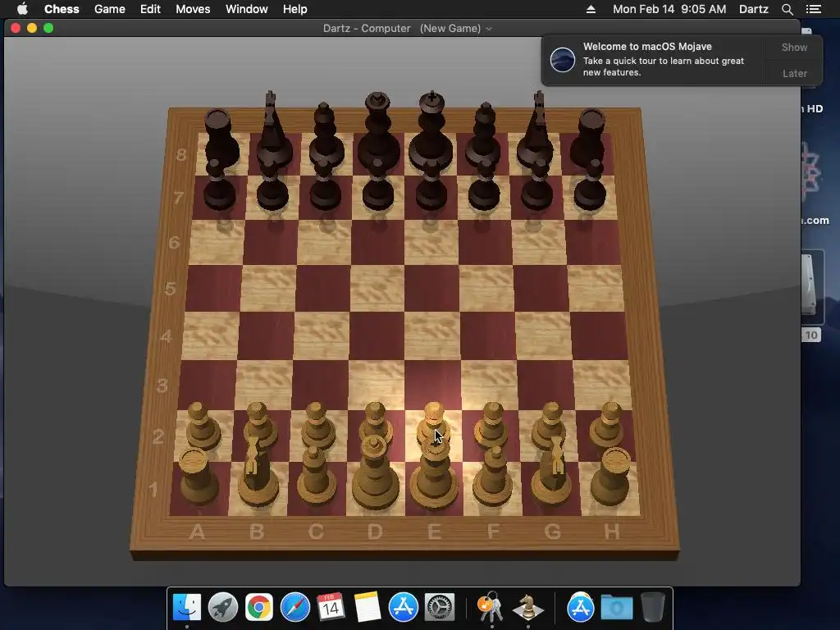
Task: Select the white pawn on H2
Action: [608, 426]
